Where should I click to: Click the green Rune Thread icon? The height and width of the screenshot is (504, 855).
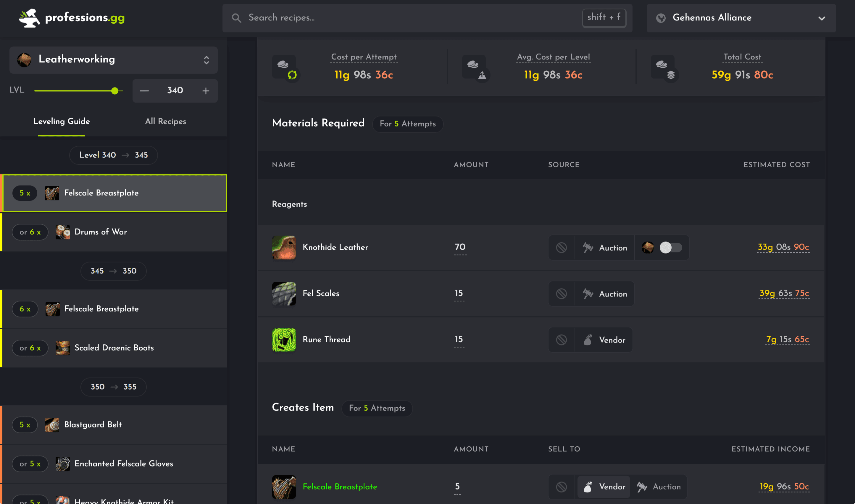(284, 340)
